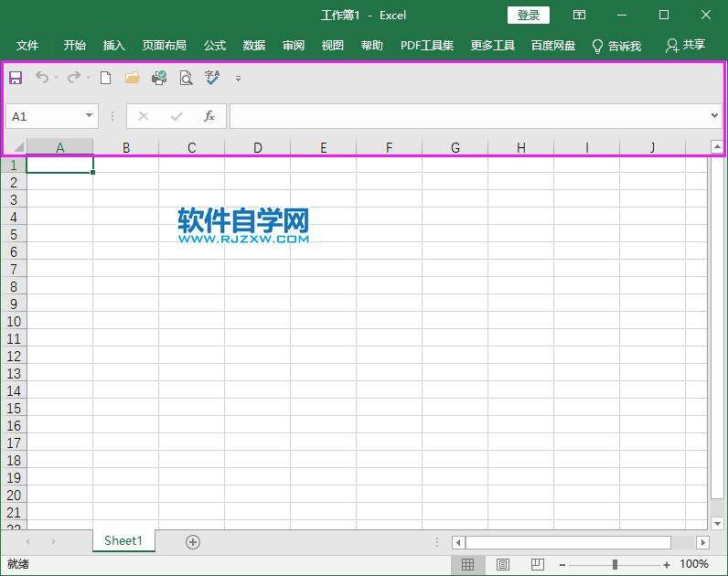Click the cancel X icon in formula bar
This screenshot has height=576, width=728.
click(x=144, y=116)
